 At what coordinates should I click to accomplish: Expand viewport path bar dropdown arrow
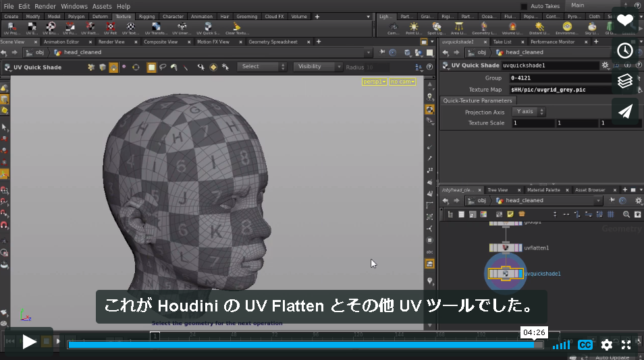tap(368, 53)
